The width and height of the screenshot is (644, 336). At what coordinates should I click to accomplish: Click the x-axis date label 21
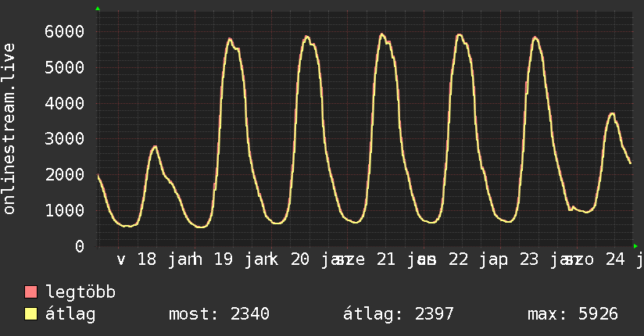[x=386, y=259]
